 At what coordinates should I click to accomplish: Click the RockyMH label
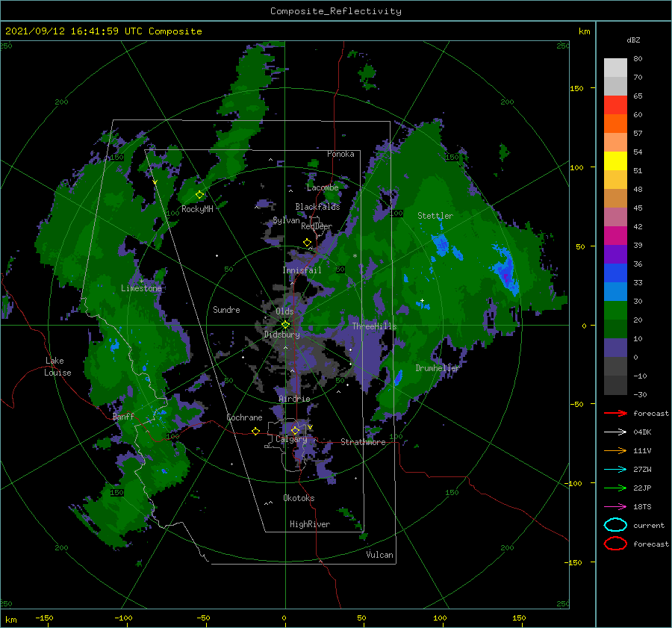pos(197,209)
